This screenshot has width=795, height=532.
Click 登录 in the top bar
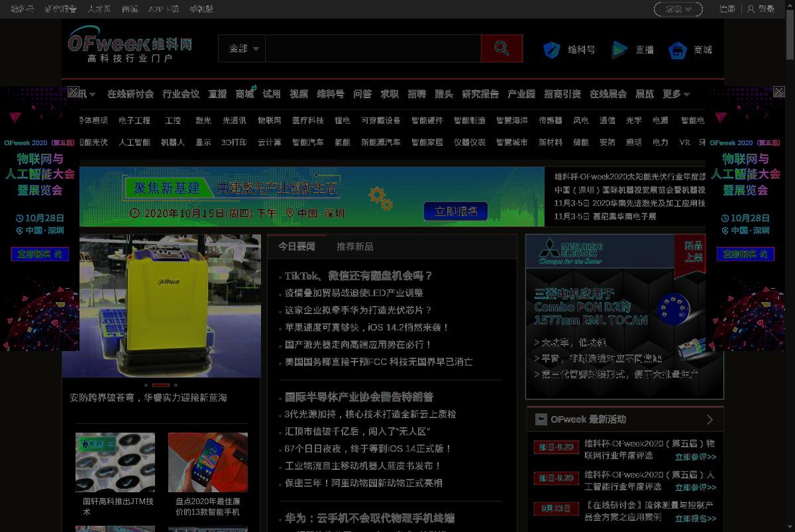(766, 9)
